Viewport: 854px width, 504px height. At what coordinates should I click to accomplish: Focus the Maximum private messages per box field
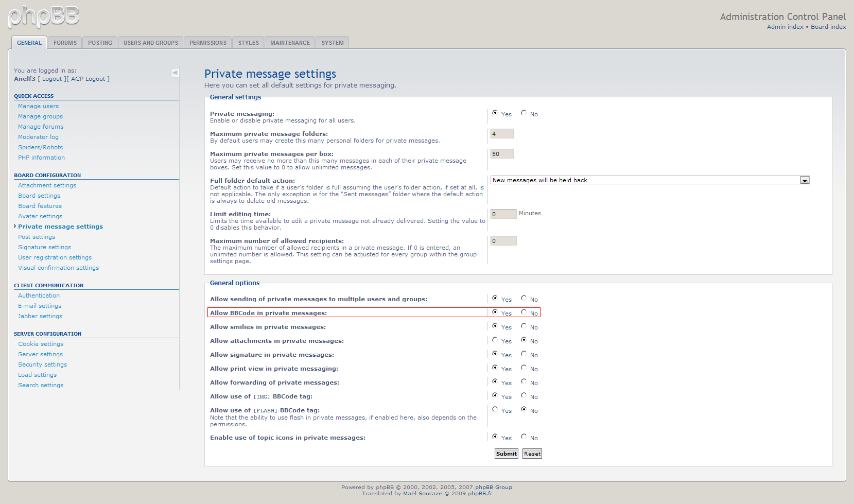click(x=502, y=154)
